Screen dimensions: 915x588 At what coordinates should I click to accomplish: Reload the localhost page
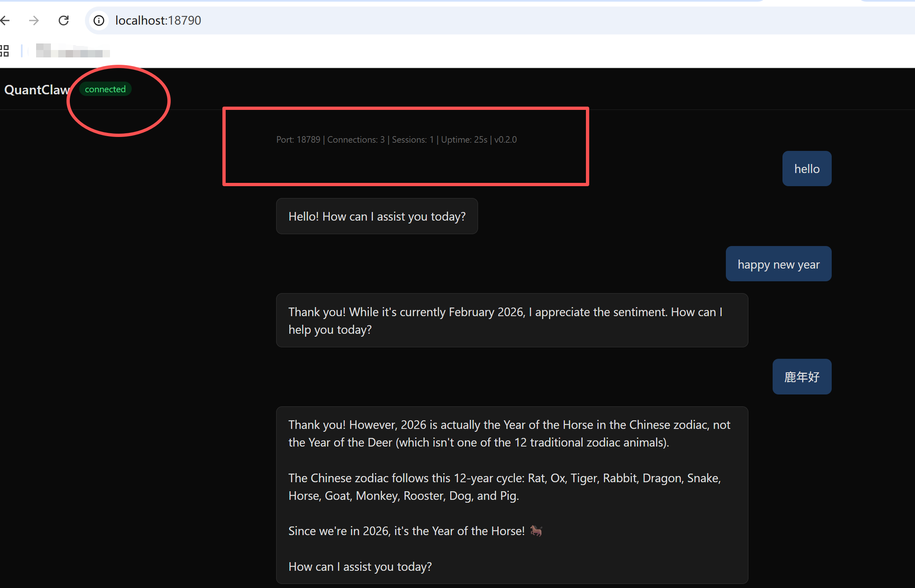pyautogui.click(x=64, y=20)
